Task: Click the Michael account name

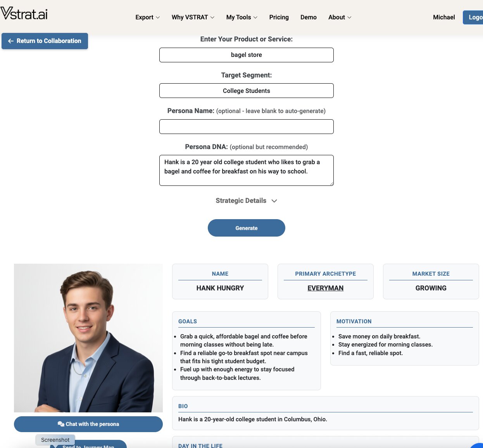Action: [443, 17]
